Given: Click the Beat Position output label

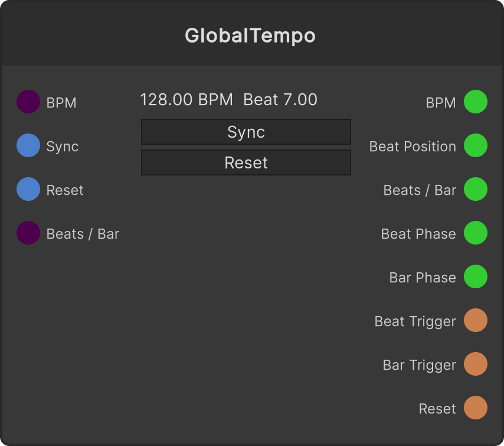Looking at the screenshot, I should coord(413,147).
